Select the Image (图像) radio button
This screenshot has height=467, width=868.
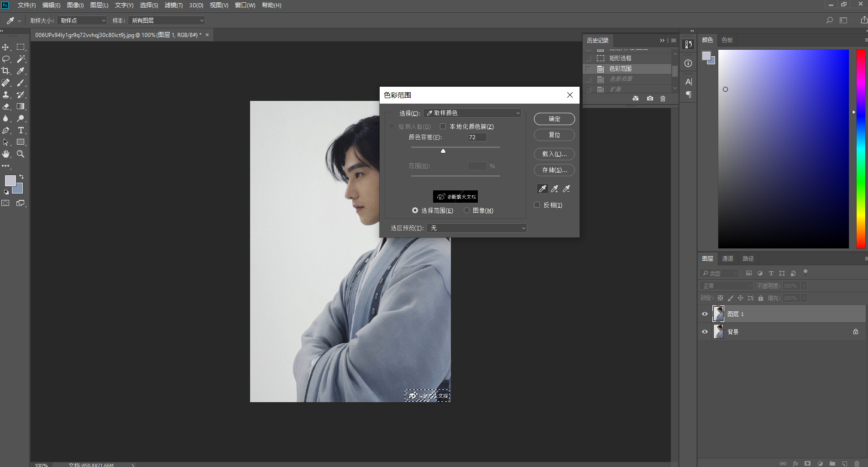466,210
